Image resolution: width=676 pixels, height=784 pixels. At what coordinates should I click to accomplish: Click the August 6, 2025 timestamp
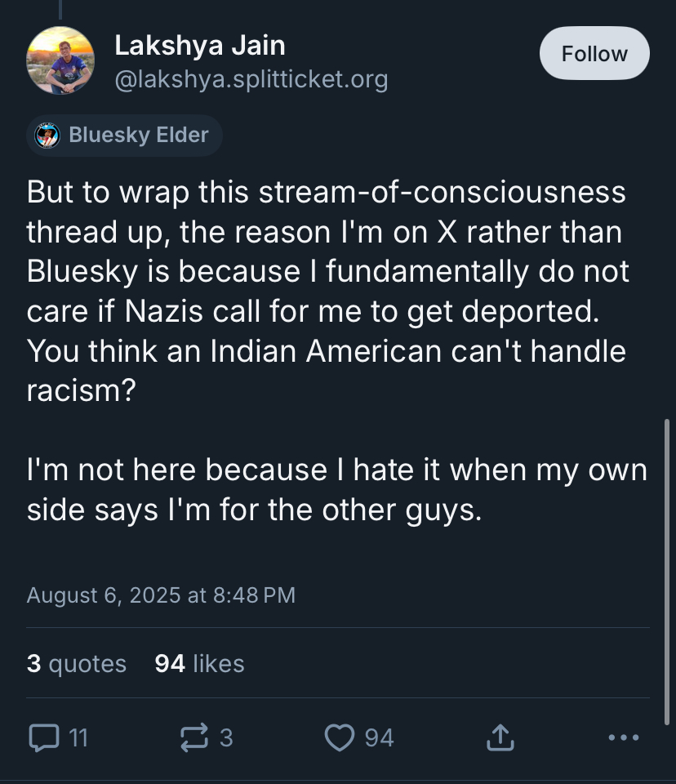point(161,595)
